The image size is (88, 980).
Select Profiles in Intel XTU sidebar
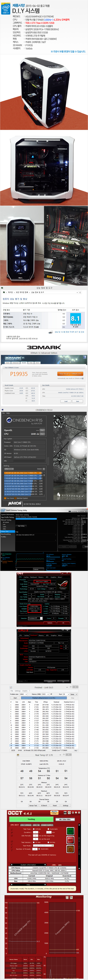tap(3, 536)
